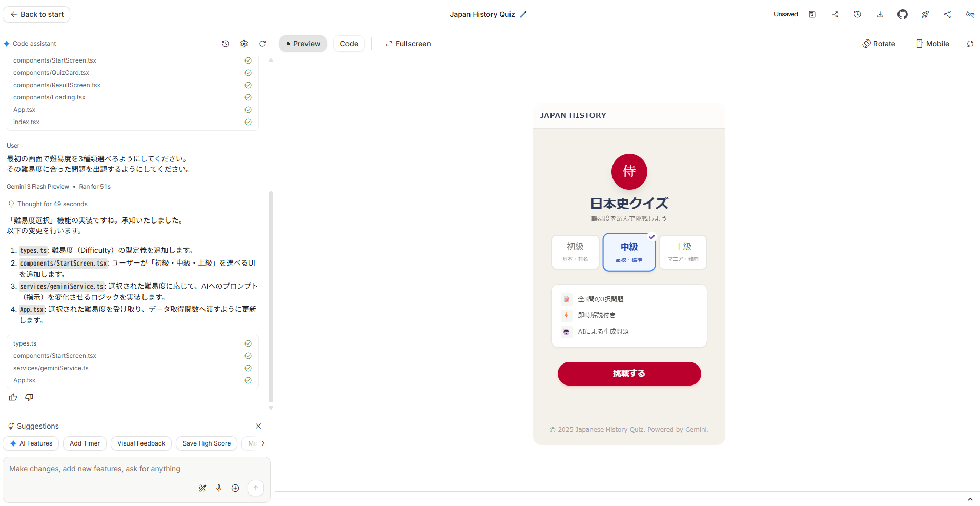Viewport: 980px width, 506px height.
Task: Click the Add Timer suggestion
Action: click(x=85, y=443)
